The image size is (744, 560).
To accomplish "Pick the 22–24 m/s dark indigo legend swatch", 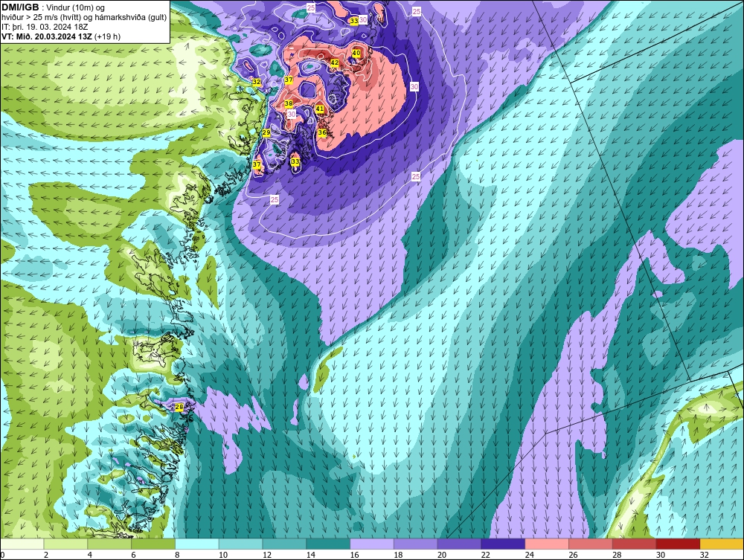I will coord(503,544).
